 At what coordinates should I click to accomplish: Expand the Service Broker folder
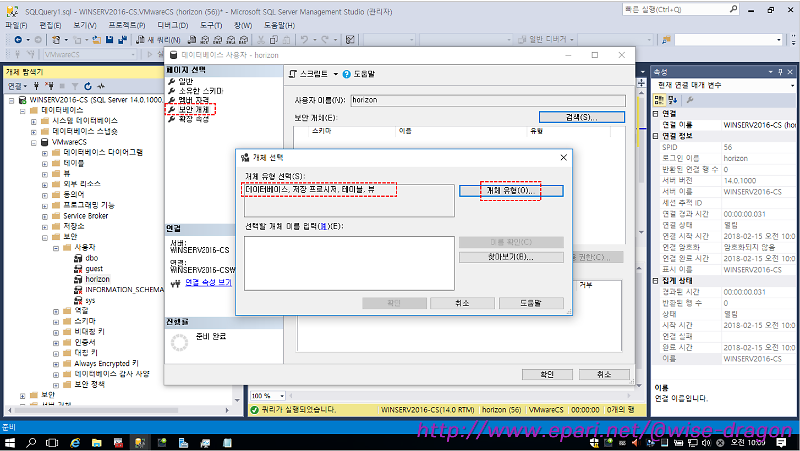point(45,216)
